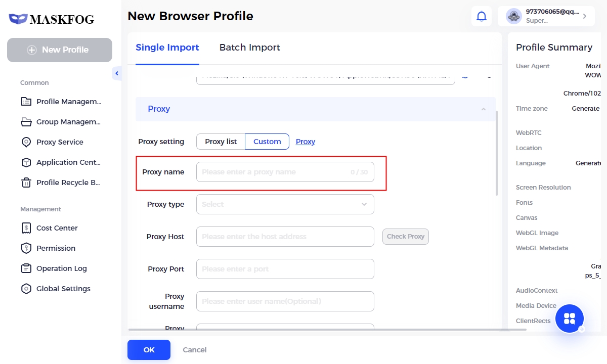Click the blue OK button
607x364 pixels.
tap(149, 350)
